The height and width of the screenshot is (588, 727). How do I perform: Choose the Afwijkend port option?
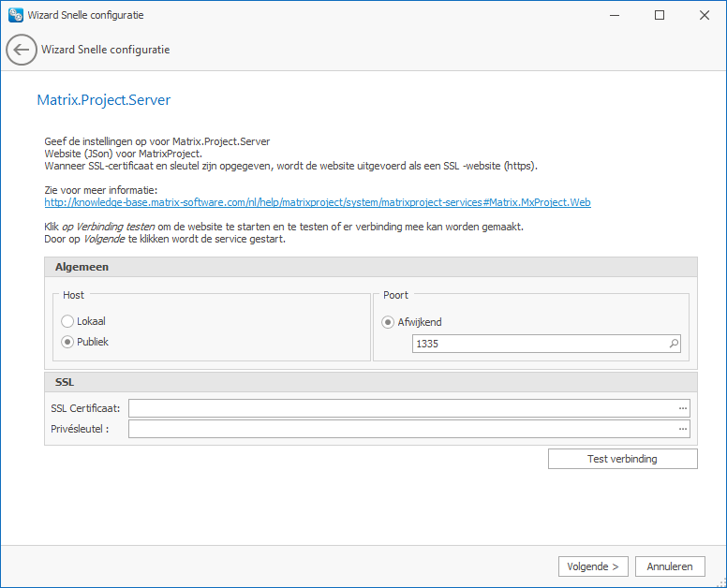click(x=388, y=321)
